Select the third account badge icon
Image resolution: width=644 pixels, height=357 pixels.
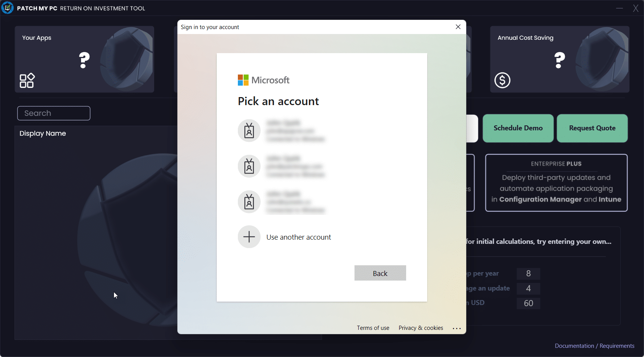coord(249,202)
